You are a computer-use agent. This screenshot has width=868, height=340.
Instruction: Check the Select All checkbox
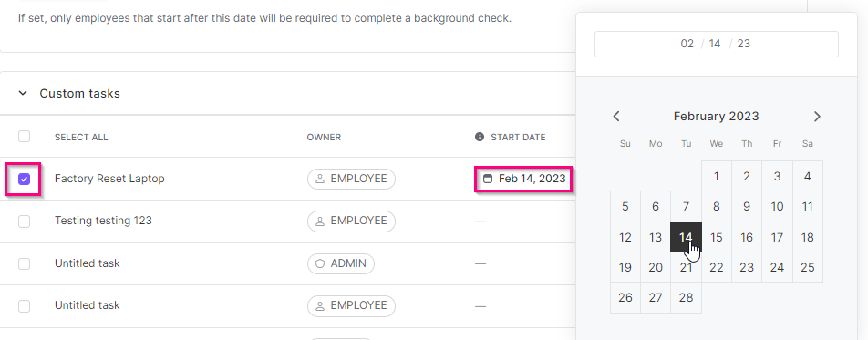pyautogui.click(x=24, y=136)
